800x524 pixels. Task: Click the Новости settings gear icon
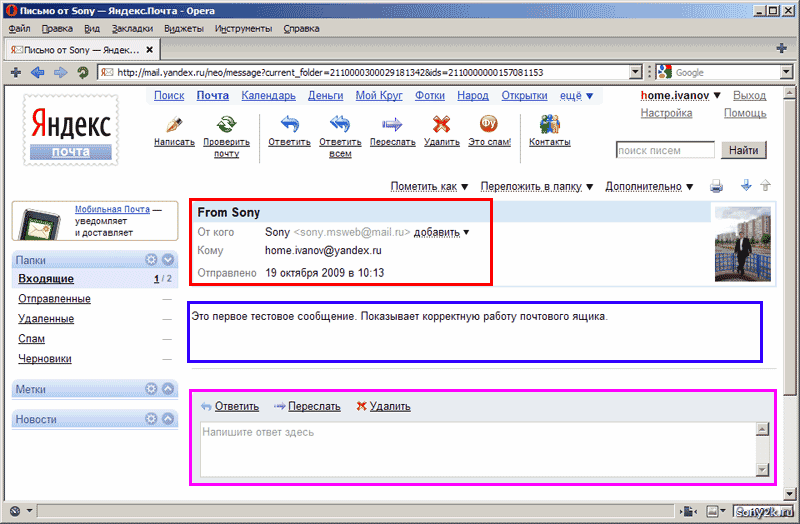[x=151, y=419]
